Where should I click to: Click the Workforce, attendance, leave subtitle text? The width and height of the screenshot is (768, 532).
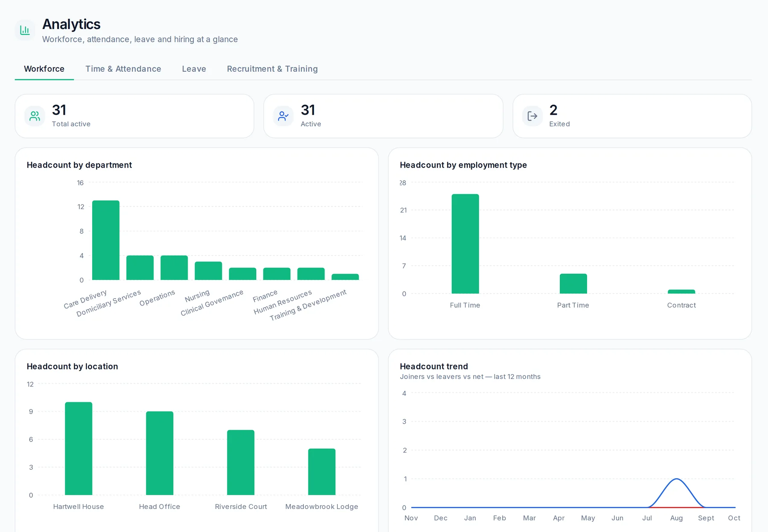point(140,39)
